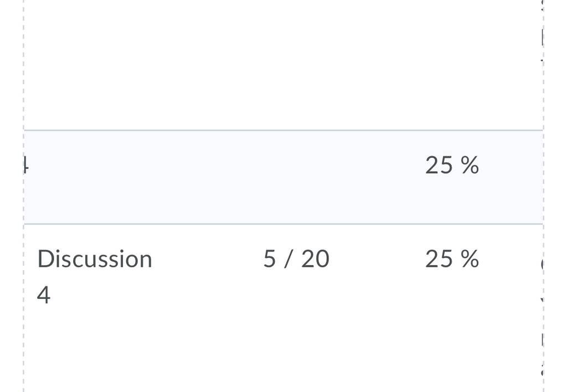Click the cut-off 4 label in shaded row
567x392 pixels.
[x=26, y=165]
